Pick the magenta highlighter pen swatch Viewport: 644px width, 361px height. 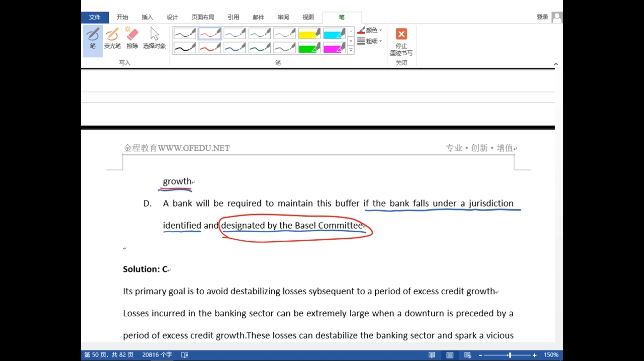[334, 48]
